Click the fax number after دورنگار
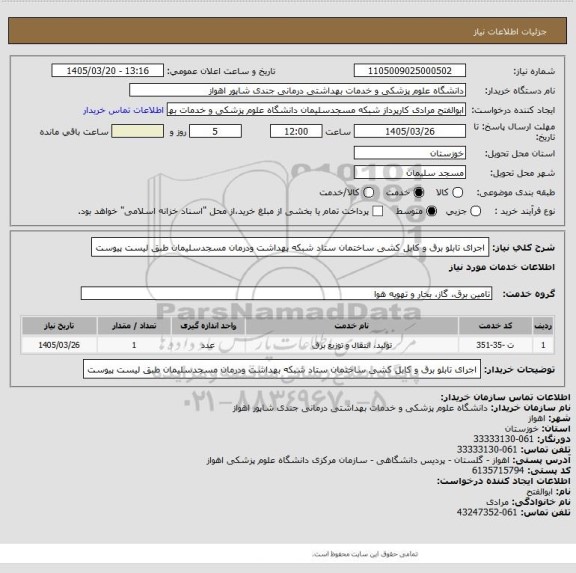Viewport: 576px width, 573px height. pos(503,439)
